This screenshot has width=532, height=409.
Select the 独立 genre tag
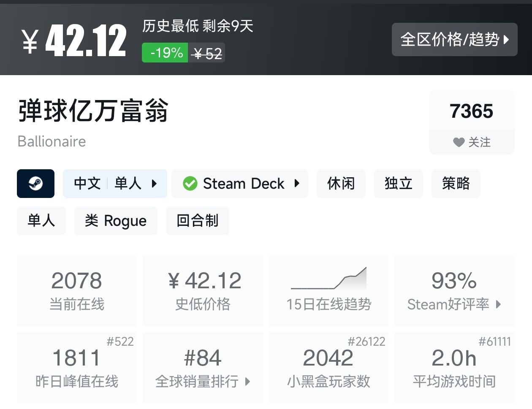click(398, 184)
